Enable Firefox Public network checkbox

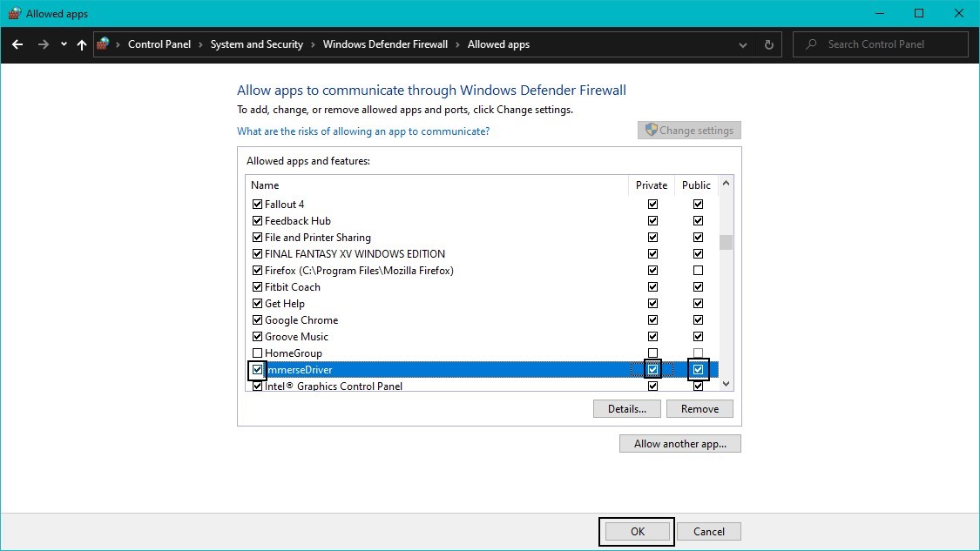(698, 271)
